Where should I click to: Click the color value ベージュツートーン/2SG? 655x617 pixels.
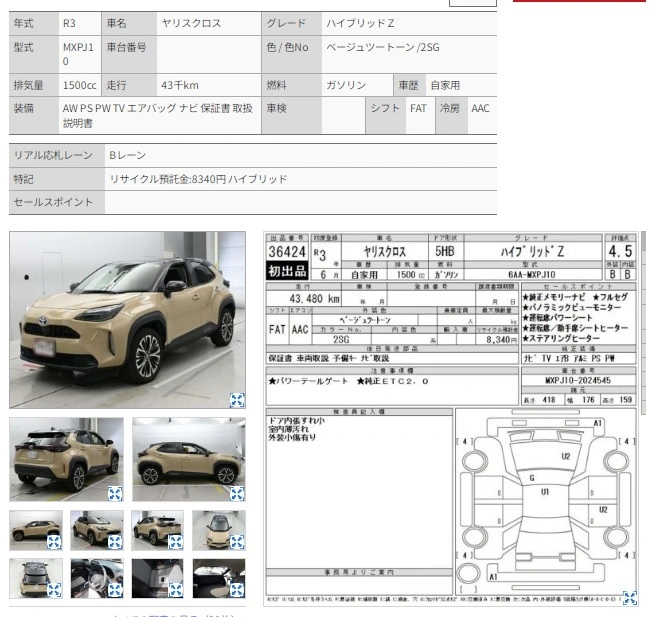pyautogui.click(x=383, y=47)
